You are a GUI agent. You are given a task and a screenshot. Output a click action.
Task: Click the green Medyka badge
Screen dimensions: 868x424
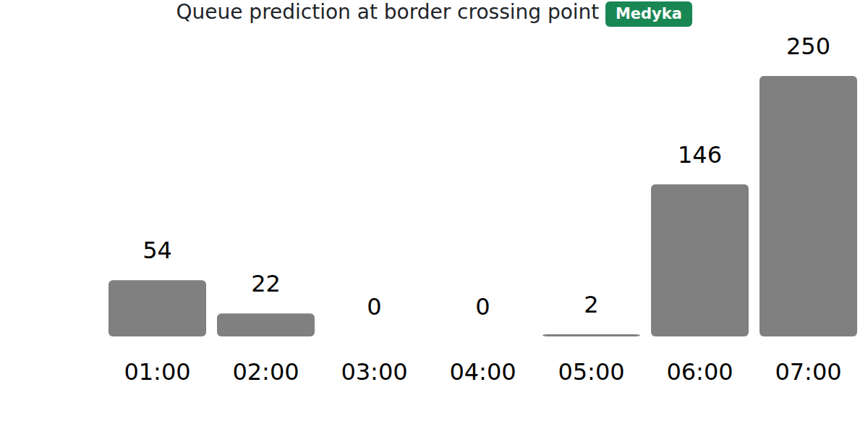(648, 14)
